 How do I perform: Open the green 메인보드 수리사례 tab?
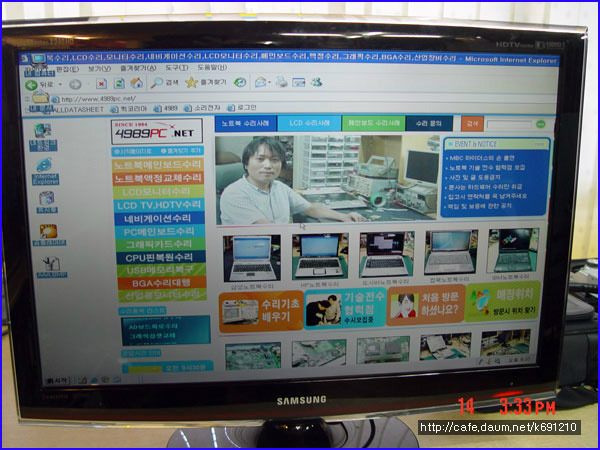pos(373,123)
